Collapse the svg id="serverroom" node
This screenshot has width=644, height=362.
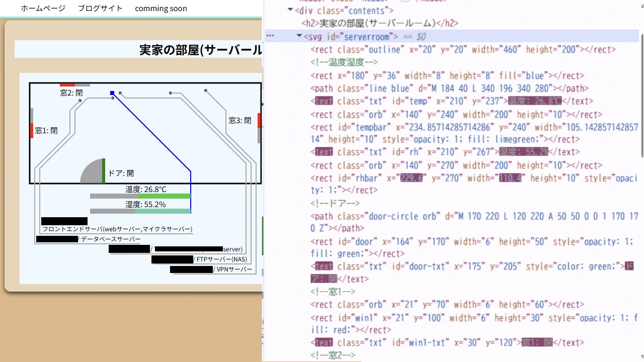point(299,36)
